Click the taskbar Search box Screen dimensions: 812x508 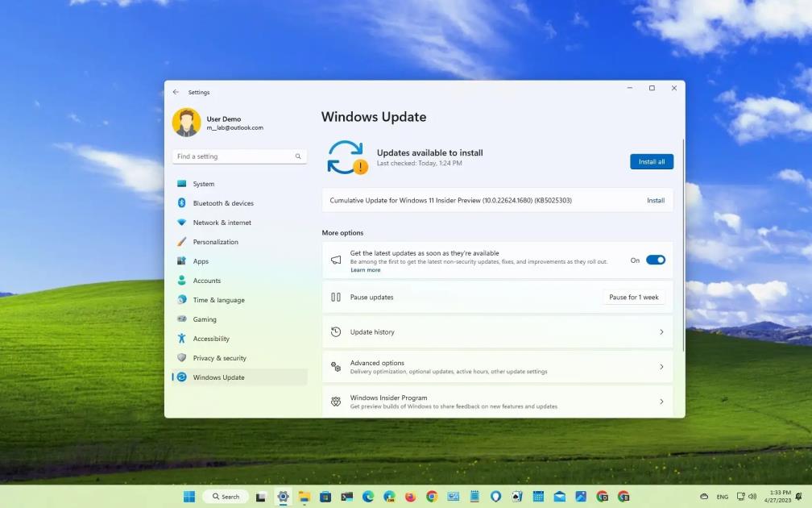click(226, 497)
